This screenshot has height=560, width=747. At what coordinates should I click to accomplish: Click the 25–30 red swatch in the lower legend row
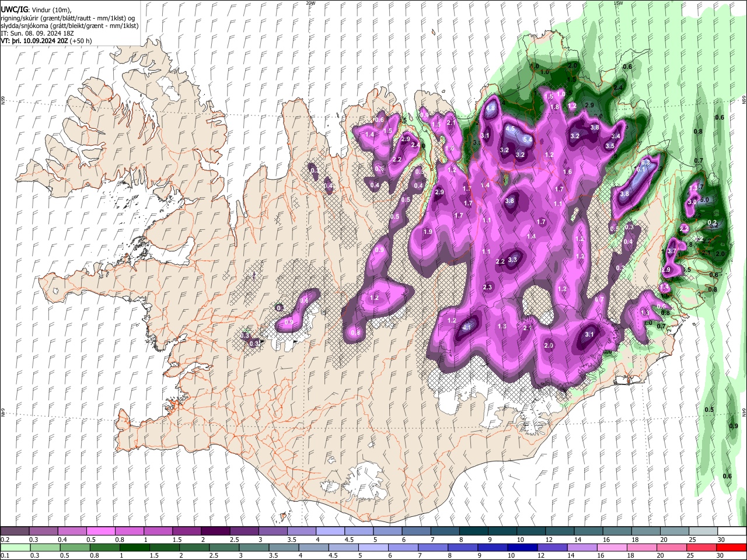(x=700, y=547)
